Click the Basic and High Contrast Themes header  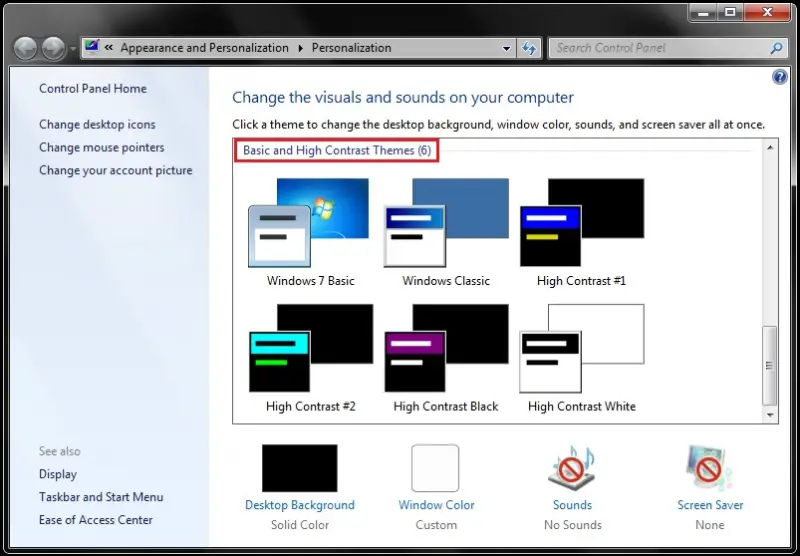(337, 150)
